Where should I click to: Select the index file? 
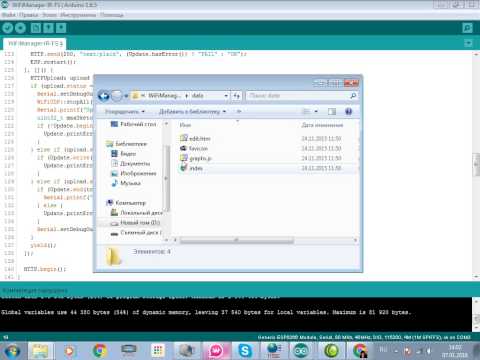click(x=191, y=168)
